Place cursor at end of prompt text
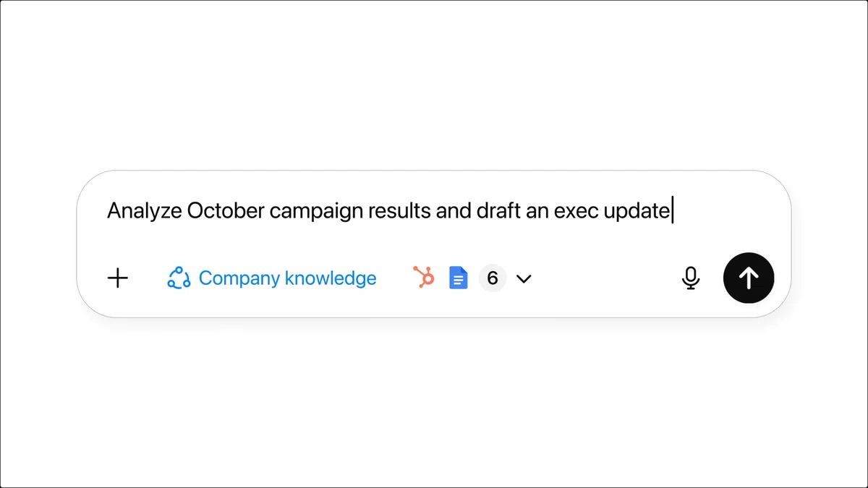 [x=671, y=210]
